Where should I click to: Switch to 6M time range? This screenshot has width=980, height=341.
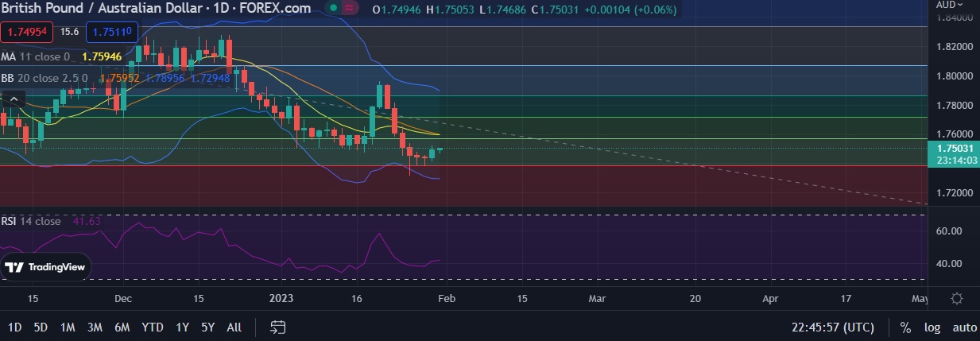[122, 327]
